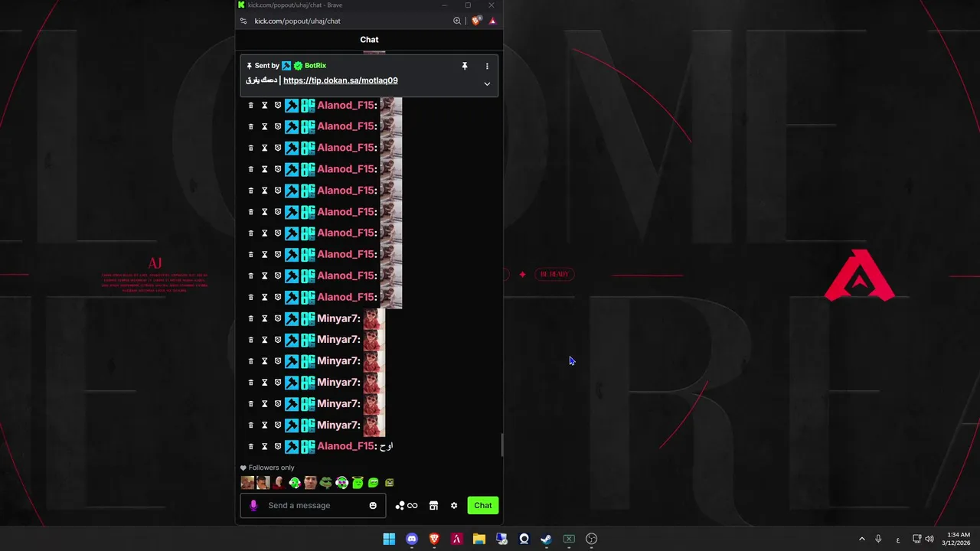Insert the Pepe frog quick emote

pyautogui.click(x=326, y=483)
